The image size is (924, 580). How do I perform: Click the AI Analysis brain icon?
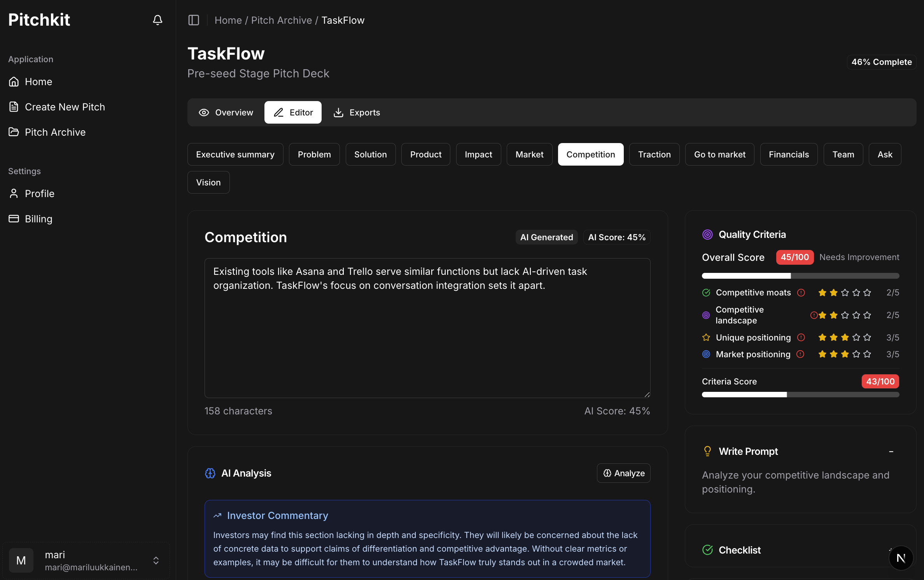point(210,473)
